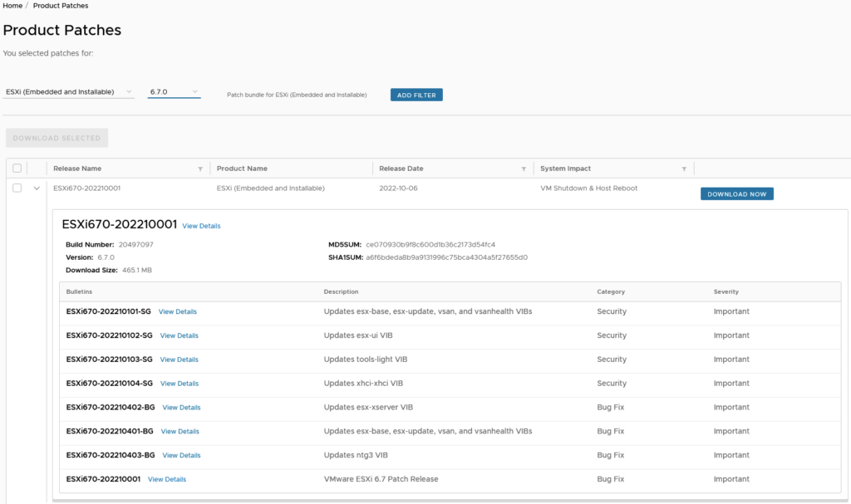Viewport: 851px width, 504px height.
Task: Click the download size 465.1 MB
Action: click(137, 270)
